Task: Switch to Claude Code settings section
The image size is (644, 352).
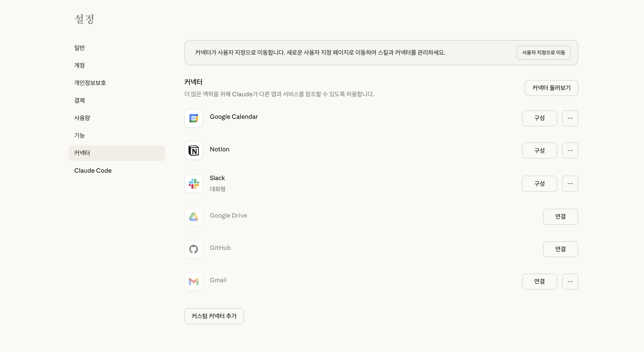Action: point(93,171)
